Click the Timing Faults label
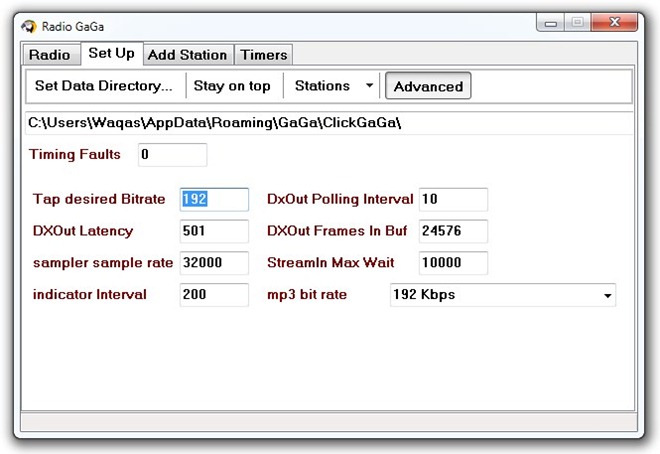 [x=75, y=154]
